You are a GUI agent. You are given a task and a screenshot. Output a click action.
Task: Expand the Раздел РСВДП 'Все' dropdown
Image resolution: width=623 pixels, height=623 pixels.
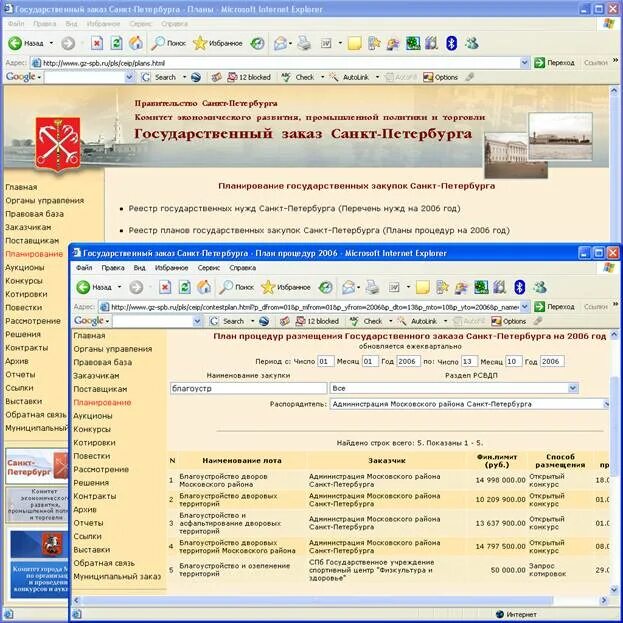(x=573, y=388)
